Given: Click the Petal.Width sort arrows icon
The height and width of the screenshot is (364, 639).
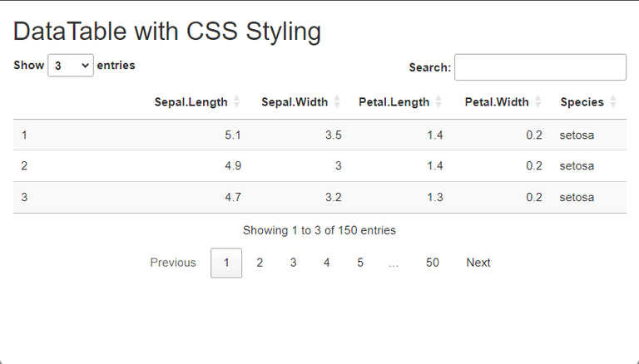Looking at the screenshot, I should click(537, 102).
